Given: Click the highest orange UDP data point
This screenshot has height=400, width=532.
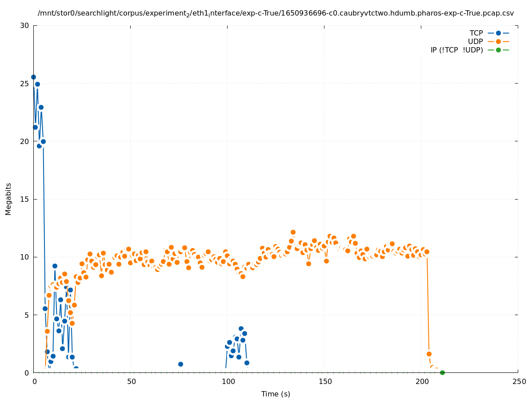Looking at the screenshot, I should pos(293,232).
